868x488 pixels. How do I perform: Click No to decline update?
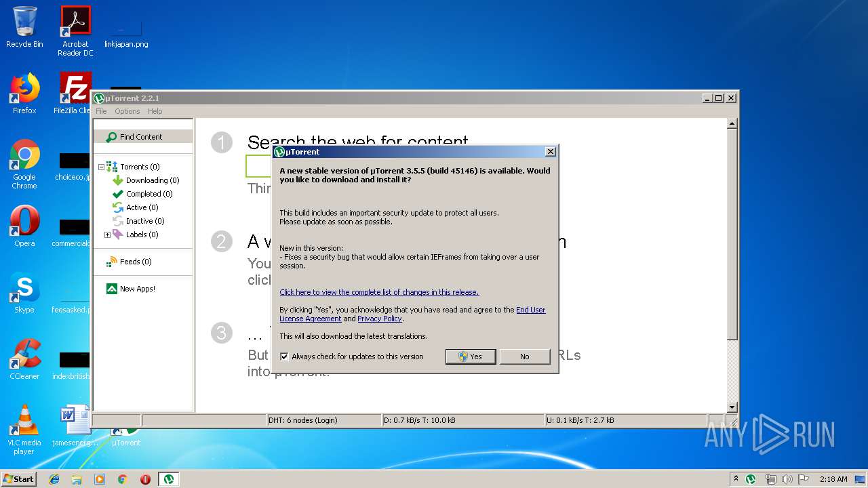pyautogui.click(x=525, y=357)
